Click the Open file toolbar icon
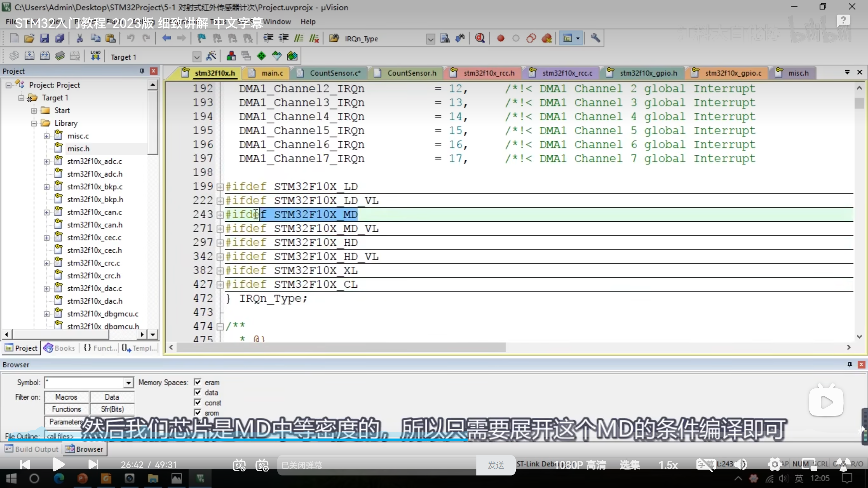The height and width of the screenshot is (488, 868). click(29, 38)
